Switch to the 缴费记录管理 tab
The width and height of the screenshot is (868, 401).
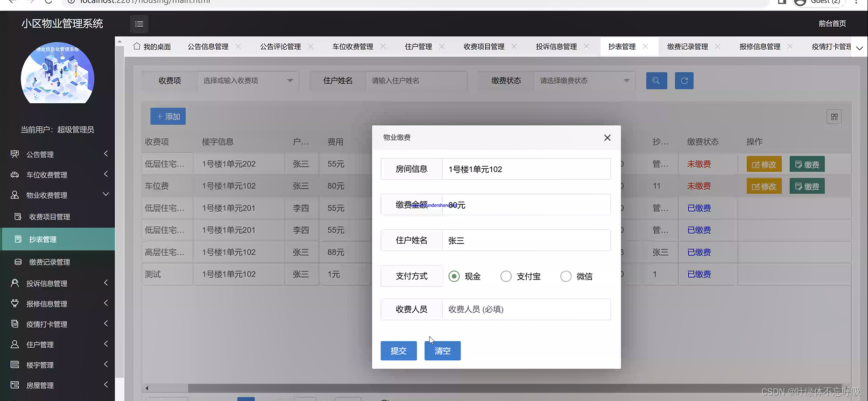coord(688,47)
